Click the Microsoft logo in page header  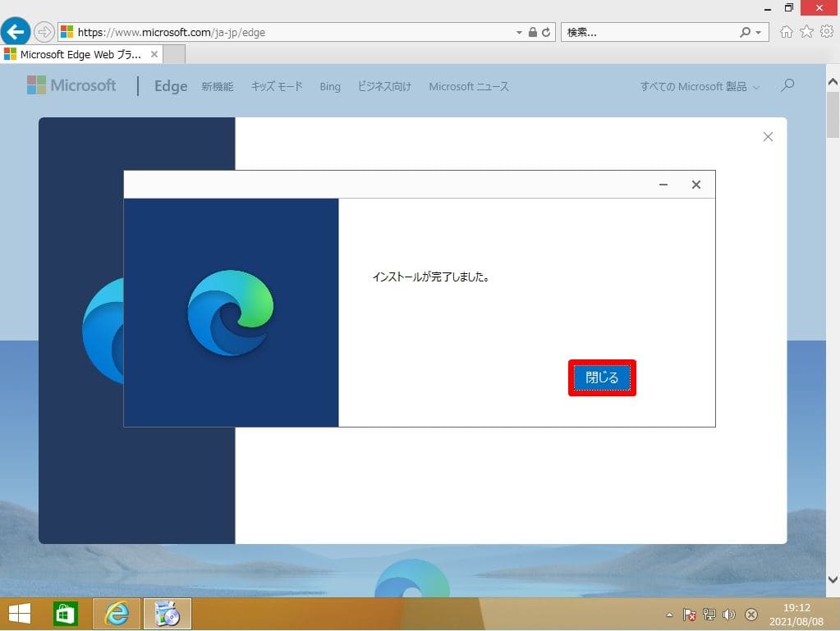tap(71, 85)
